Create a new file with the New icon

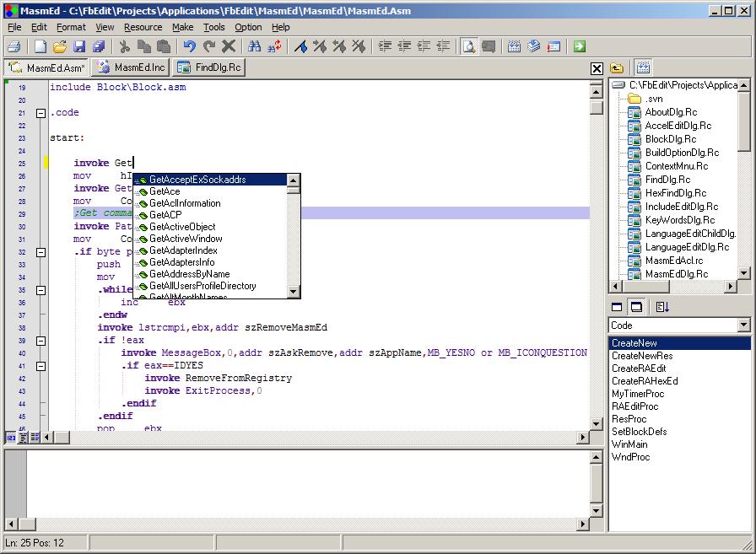click(x=40, y=46)
